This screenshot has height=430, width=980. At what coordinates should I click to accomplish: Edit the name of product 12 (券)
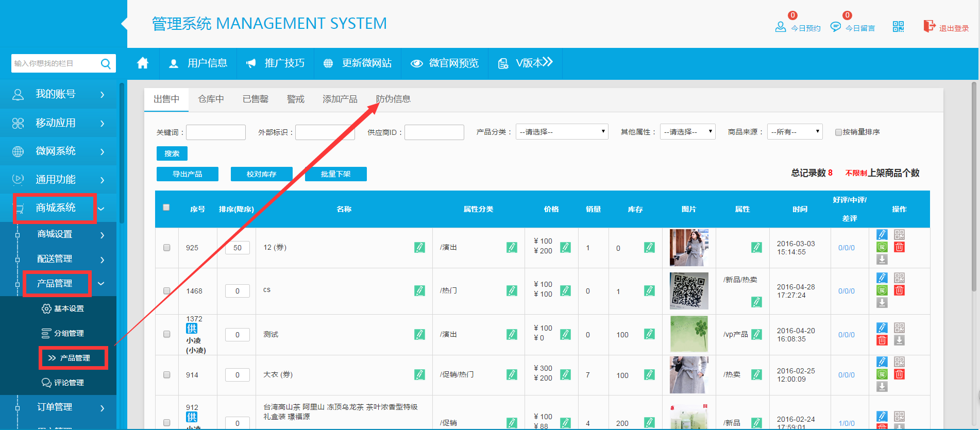[420, 248]
